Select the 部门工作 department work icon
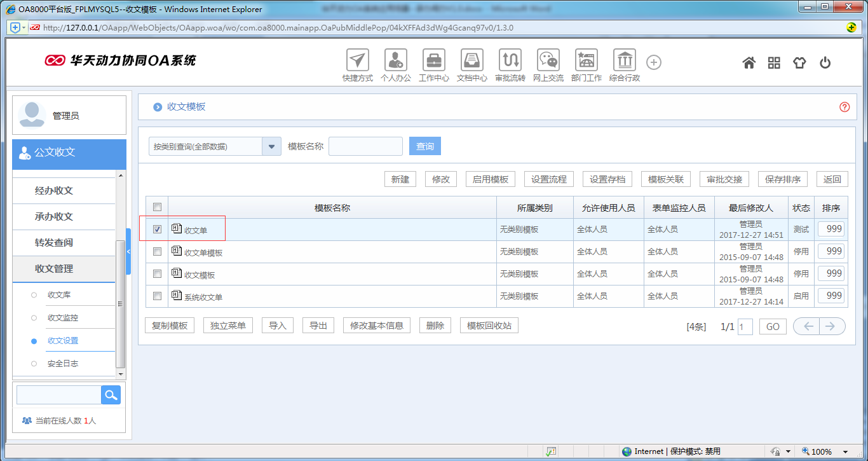 pyautogui.click(x=586, y=62)
